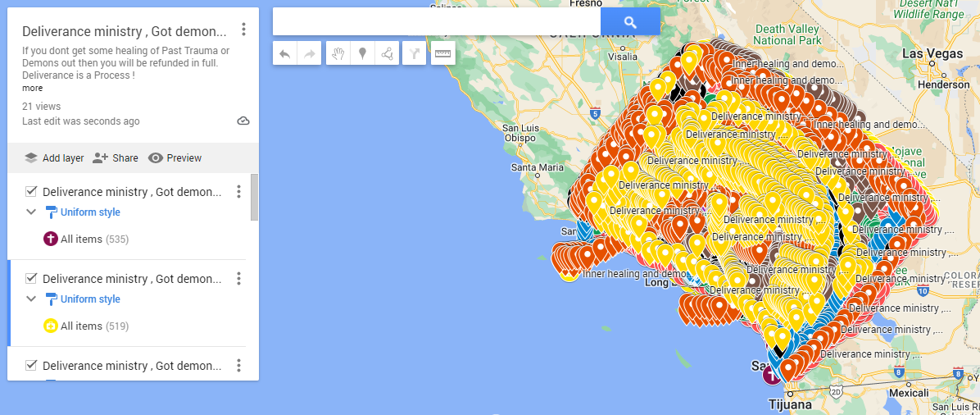Collapse the second layer's chevron
980x415 pixels.
(31, 299)
